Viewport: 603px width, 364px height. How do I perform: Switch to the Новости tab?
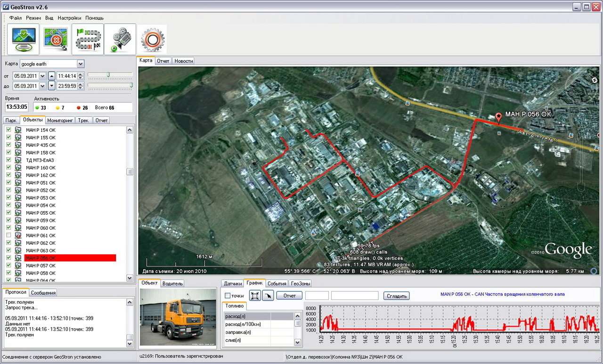coord(183,61)
